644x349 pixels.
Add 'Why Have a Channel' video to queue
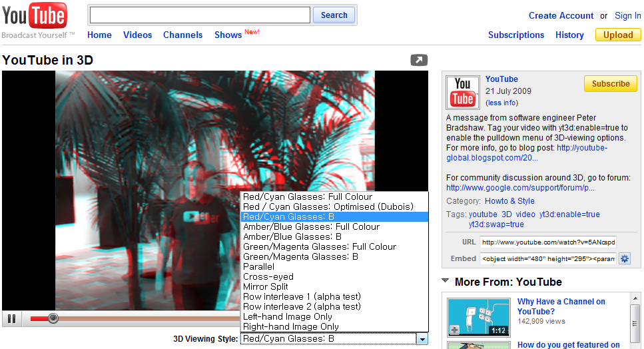(454, 330)
